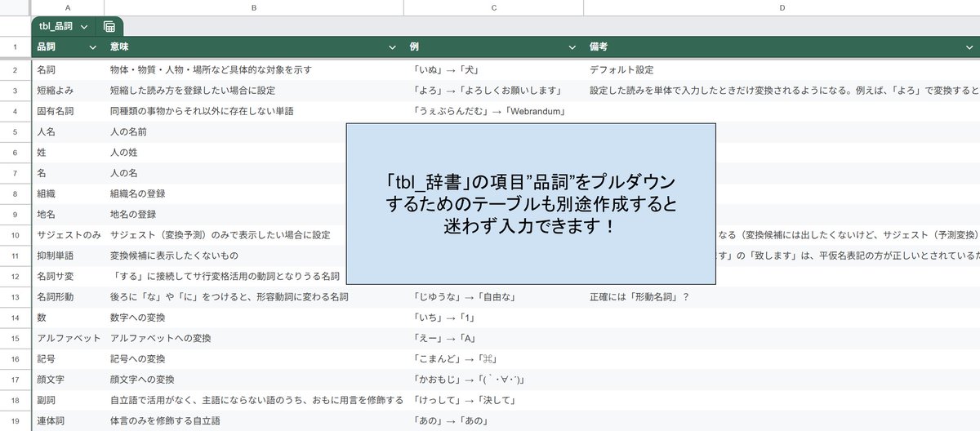Click the 「けっして」→「決して」 example cell
The width and height of the screenshot is (980, 431).
[x=493, y=400]
